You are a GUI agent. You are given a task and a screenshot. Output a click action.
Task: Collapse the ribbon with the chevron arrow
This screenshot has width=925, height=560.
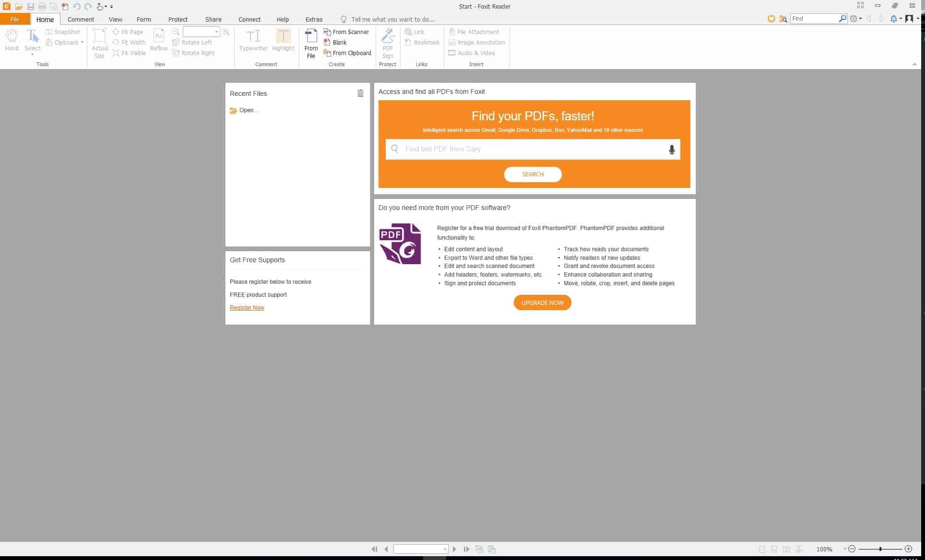(914, 64)
